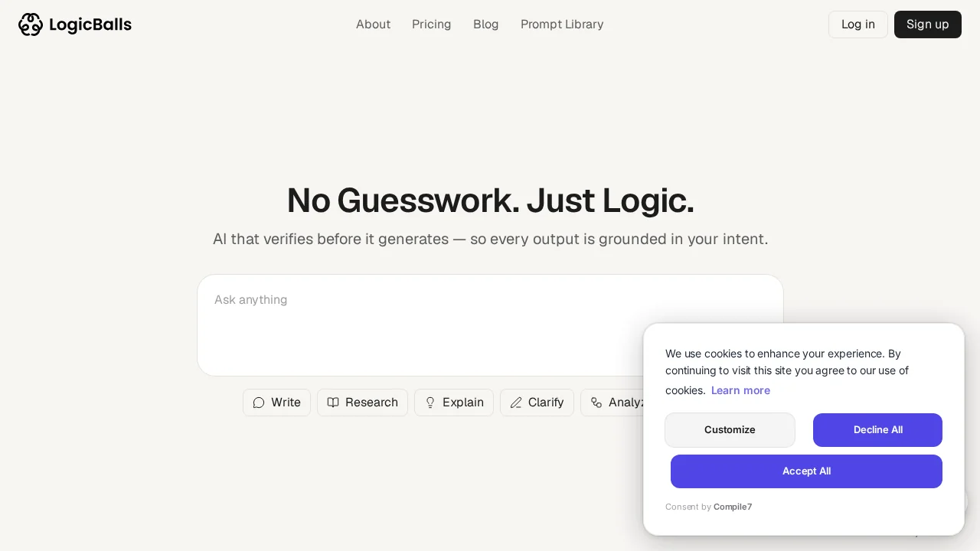Click the open book icon beside Research
Image resolution: width=980 pixels, height=551 pixels.
(333, 403)
